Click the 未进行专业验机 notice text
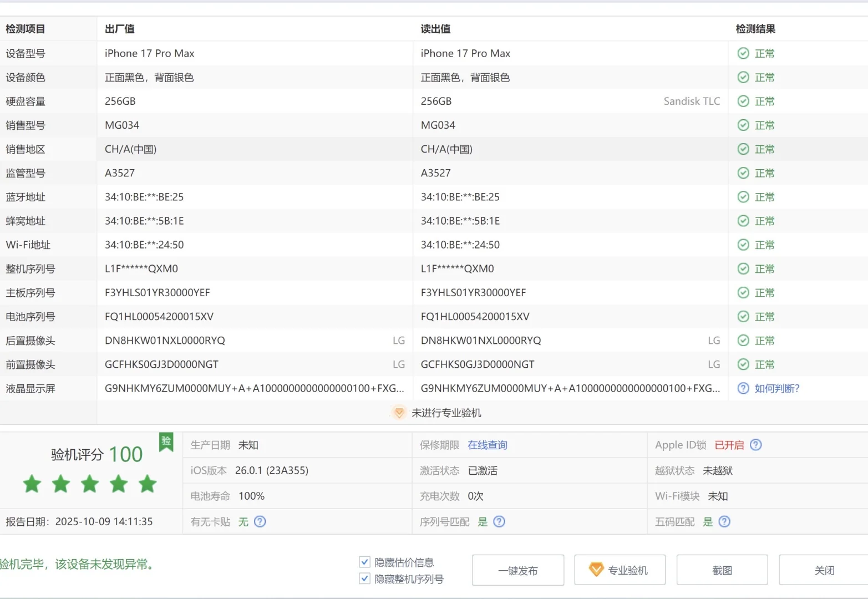The image size is (868, 599). click(x=446, y=413)
